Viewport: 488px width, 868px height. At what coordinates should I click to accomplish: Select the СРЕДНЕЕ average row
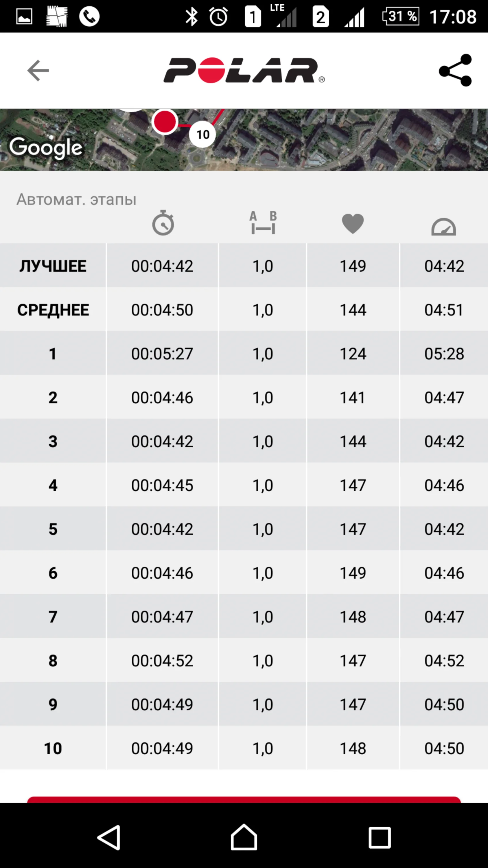pos(53,310)
